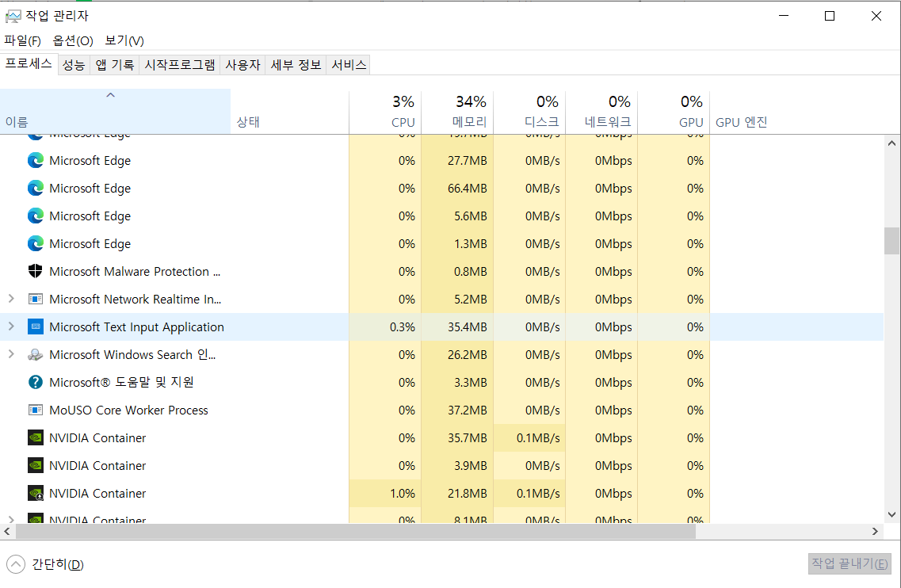Switch to the 시작프로그램 tab

[180, 65]
